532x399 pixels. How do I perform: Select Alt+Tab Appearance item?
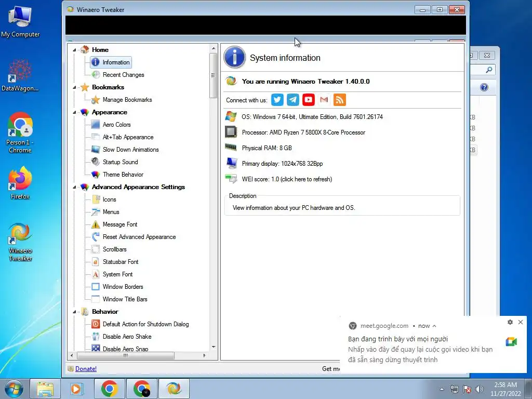tap(128, 137)
